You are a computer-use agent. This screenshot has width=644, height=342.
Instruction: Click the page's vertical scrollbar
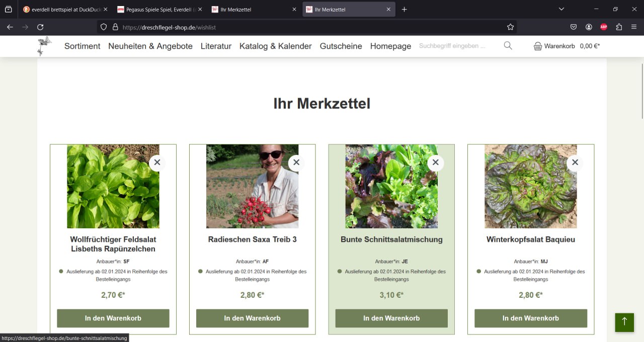(642, 91)
